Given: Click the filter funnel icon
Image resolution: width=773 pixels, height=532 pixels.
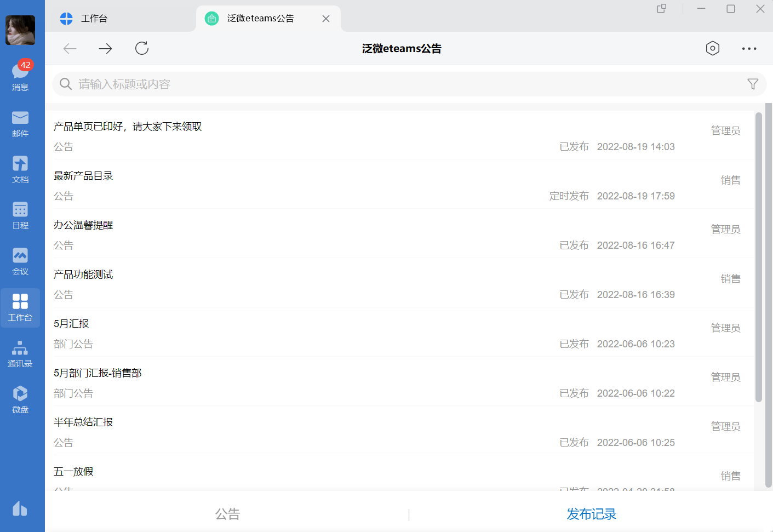Looking at the screenshot, I should click(753, 84).
